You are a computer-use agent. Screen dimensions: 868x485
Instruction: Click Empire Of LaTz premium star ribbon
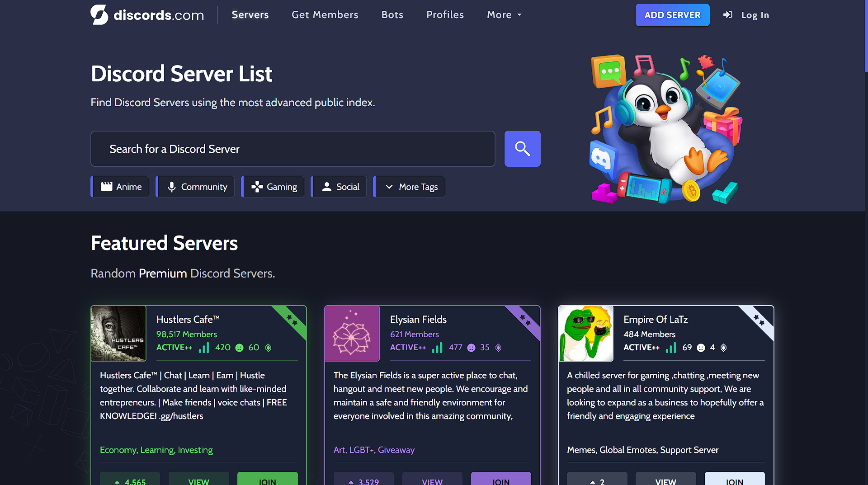tap(759, 321)
